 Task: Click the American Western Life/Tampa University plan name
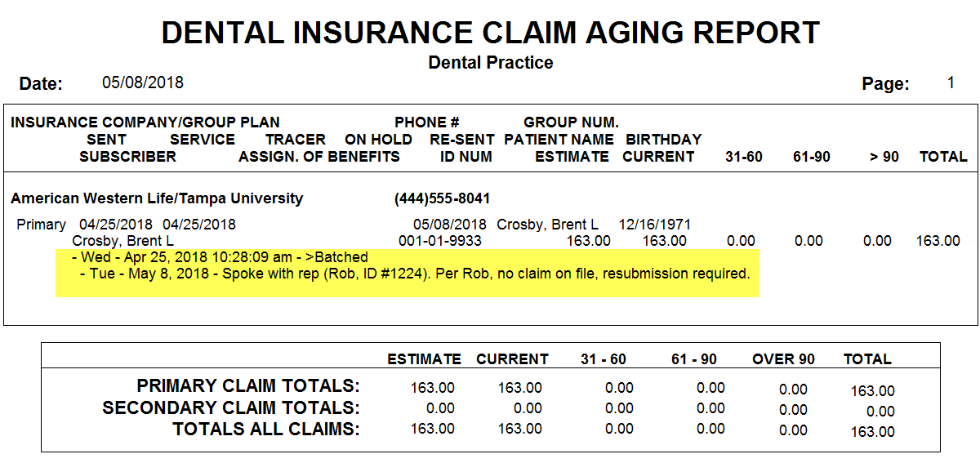(157, 198)
